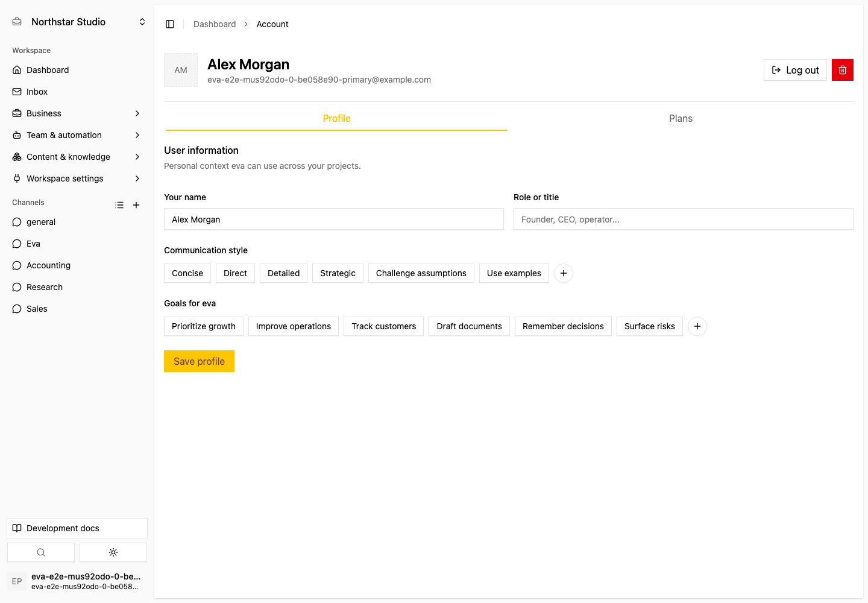This screenshot has width=868, height=603.
Task: Toggle the Use examples chip
Action: point(514,273)
